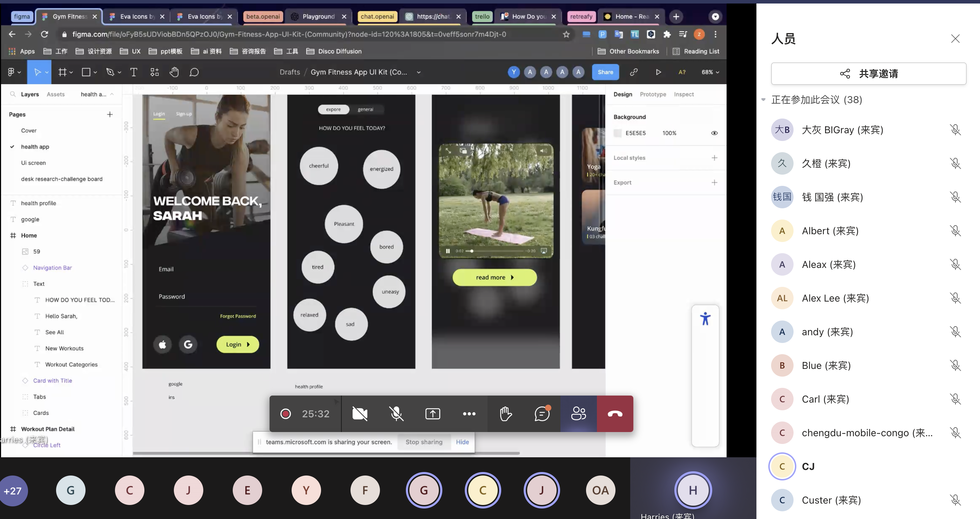Image resolution: width=980 pixels, height=519 pixels.
Task: Select the Text tool in Figma toolbar
Action: point(134,72)
